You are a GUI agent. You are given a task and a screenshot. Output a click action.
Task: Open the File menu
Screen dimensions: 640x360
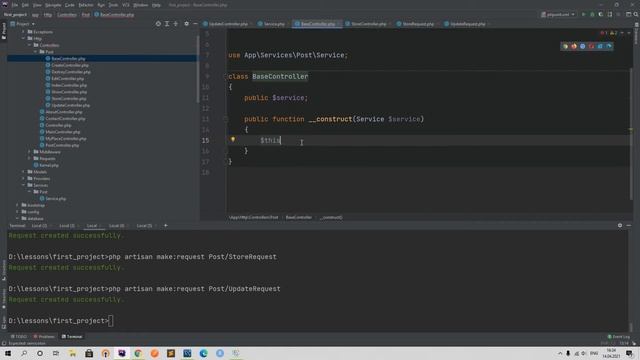(15, 5)
